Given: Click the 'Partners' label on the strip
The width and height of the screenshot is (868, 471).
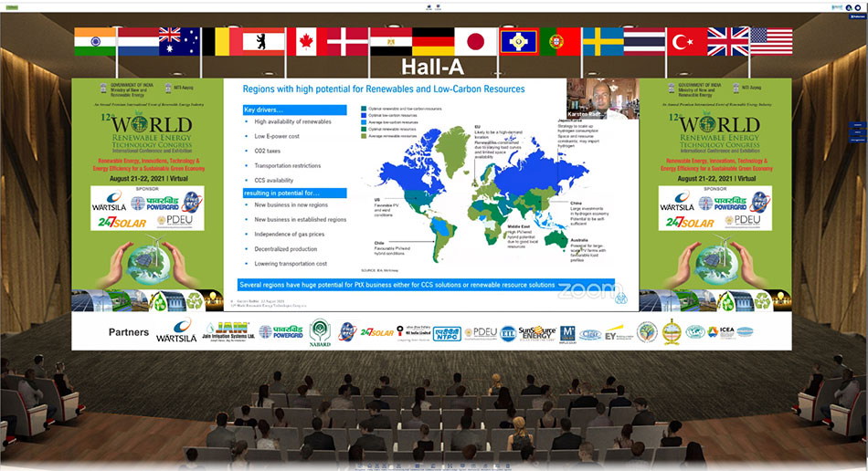Looking at the screenshot, I should click(129, 332).
